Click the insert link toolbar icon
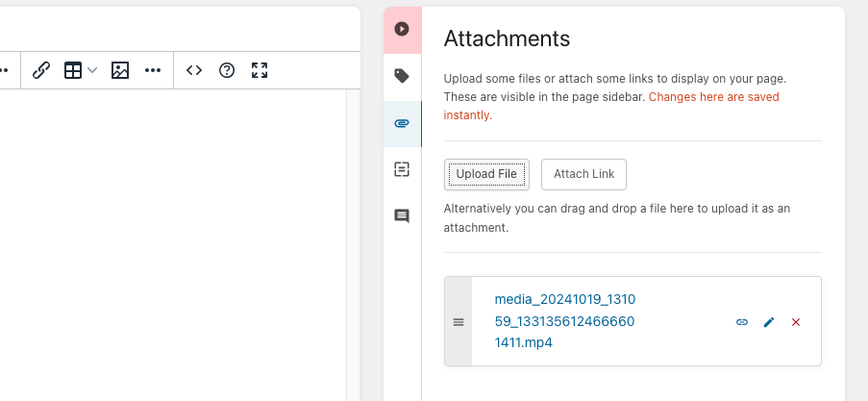This screenshot has height=401, width=868. 40,70
